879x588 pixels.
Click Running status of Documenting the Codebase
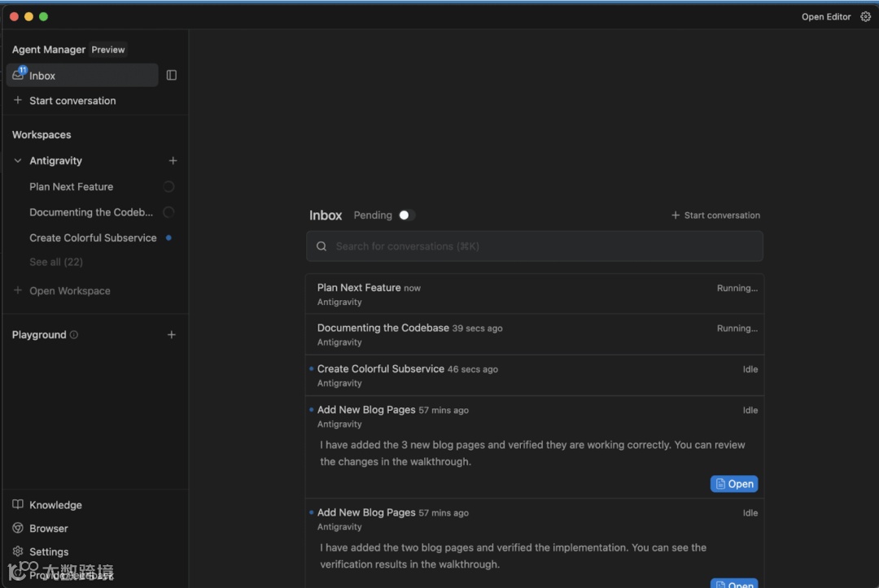pyautogui.click(x=737, y=329)
